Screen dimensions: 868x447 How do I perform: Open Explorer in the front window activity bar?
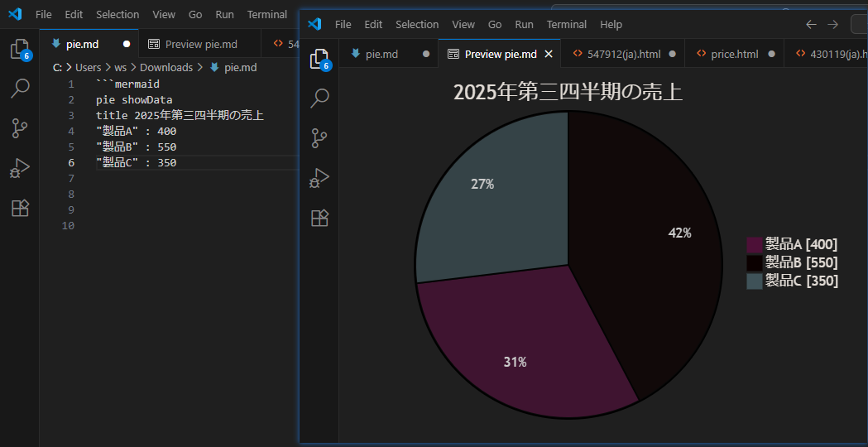[x=319, y=60]
